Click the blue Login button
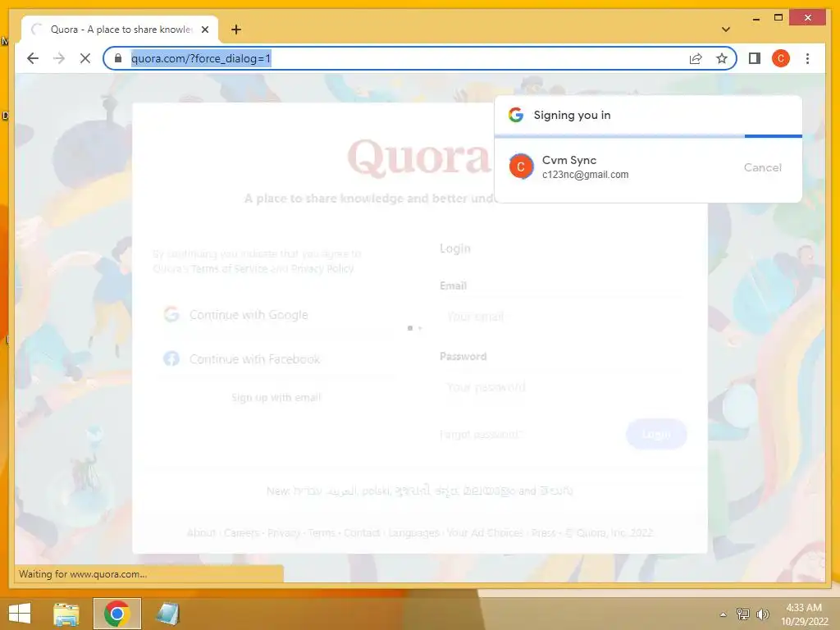The height and width of the screenshot is (630, 840). point(656,434)
